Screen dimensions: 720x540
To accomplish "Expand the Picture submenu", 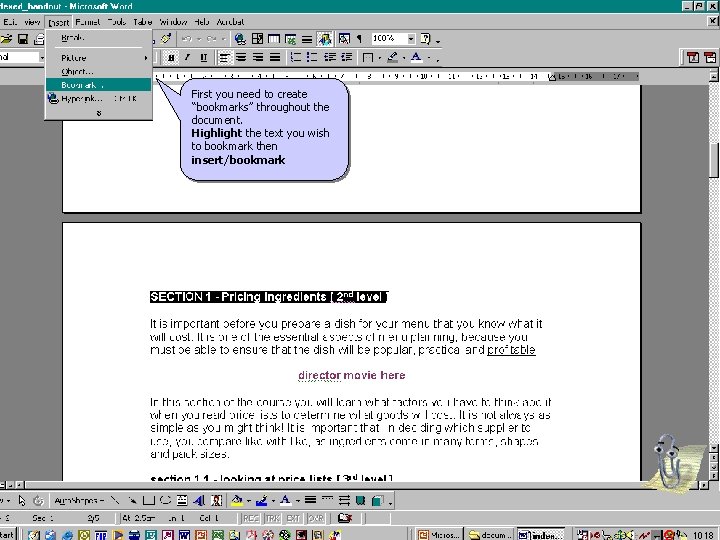I will 98,58.
